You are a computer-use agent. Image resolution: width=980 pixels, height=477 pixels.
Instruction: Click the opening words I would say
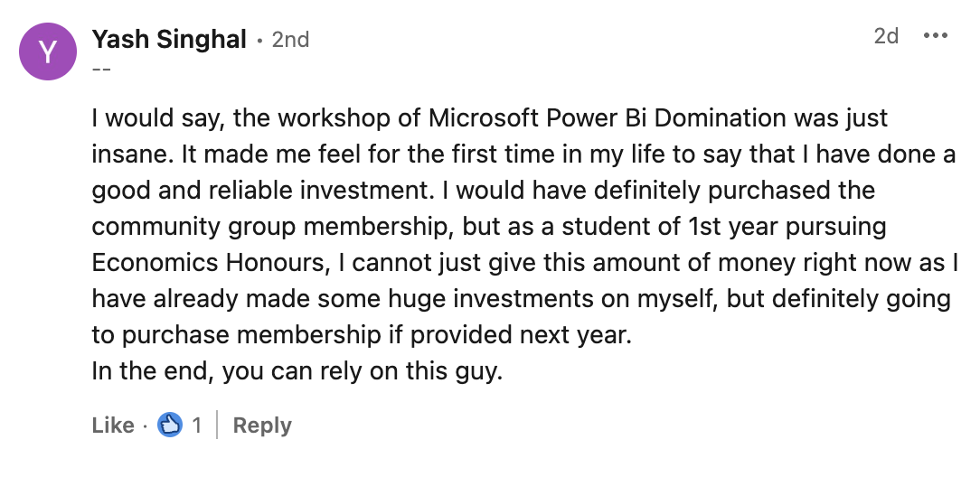tap(160, 118)
